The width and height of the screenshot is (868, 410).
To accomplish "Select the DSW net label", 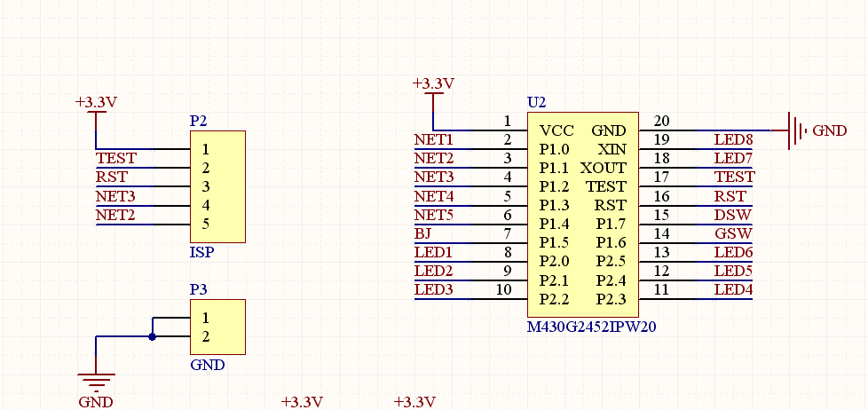I will click(733, 215).
